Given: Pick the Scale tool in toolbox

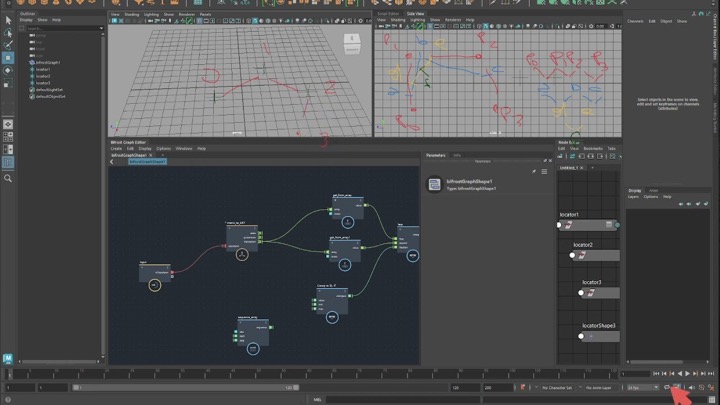Looking at the screenshot, I should [x=8, y=84].
